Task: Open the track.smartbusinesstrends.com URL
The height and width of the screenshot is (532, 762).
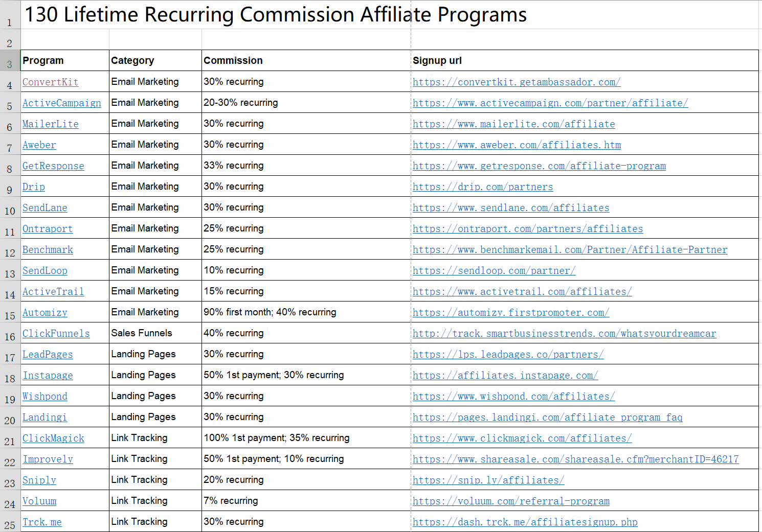Action: point(565,333)
